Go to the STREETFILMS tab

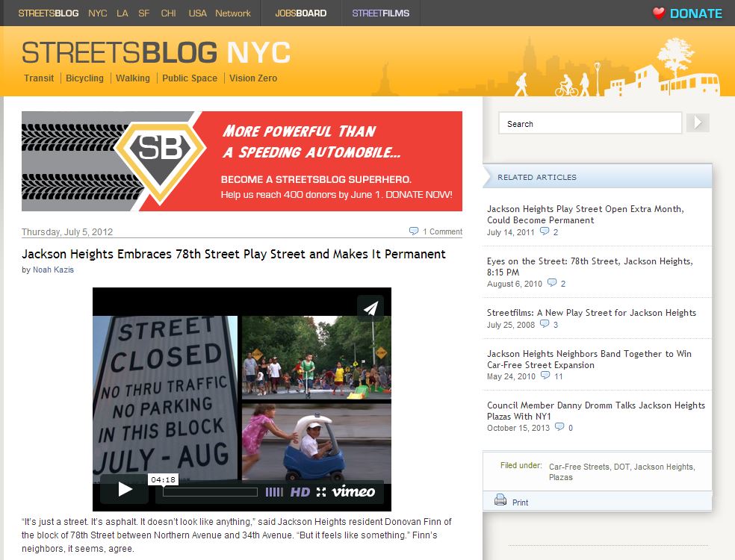click(x=381, y=13)
